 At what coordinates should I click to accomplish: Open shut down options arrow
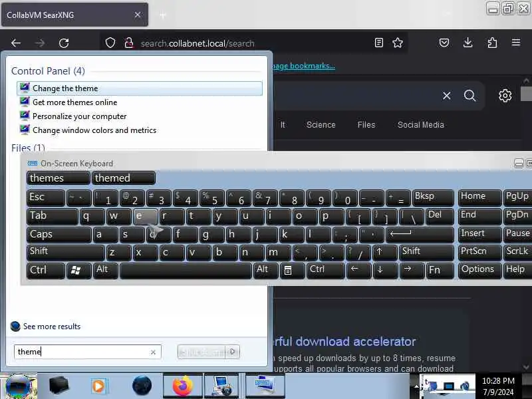tap(233, 352)
